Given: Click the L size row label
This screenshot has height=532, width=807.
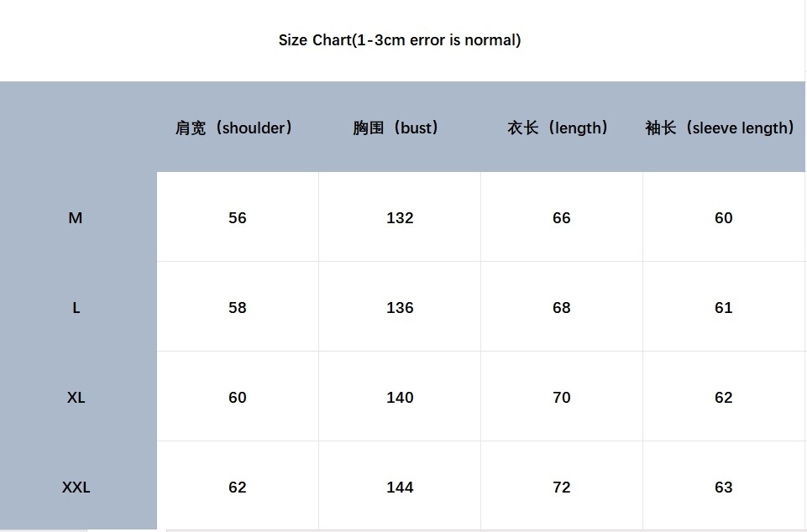Looking at the screenshot, I should tap(76, 308).
